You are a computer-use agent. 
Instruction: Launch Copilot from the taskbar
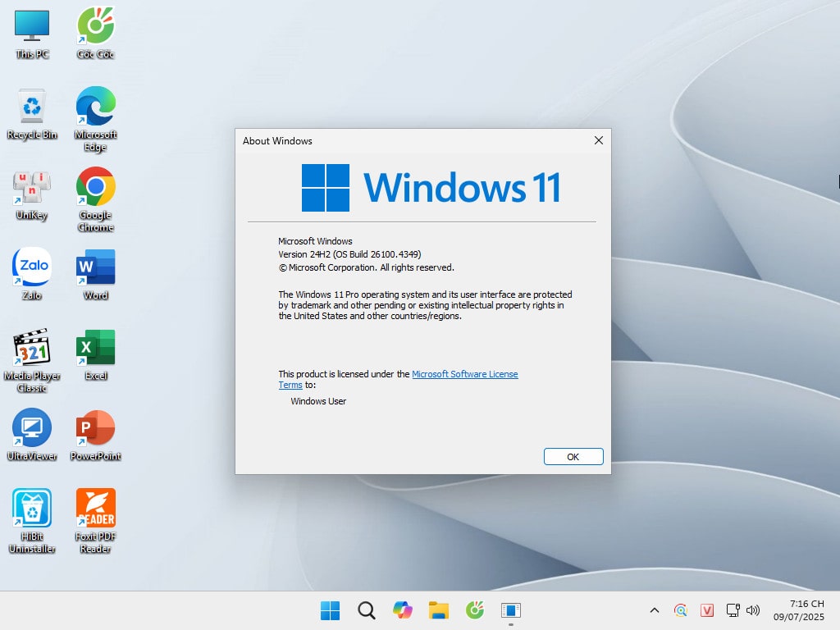tap(402, 610)
